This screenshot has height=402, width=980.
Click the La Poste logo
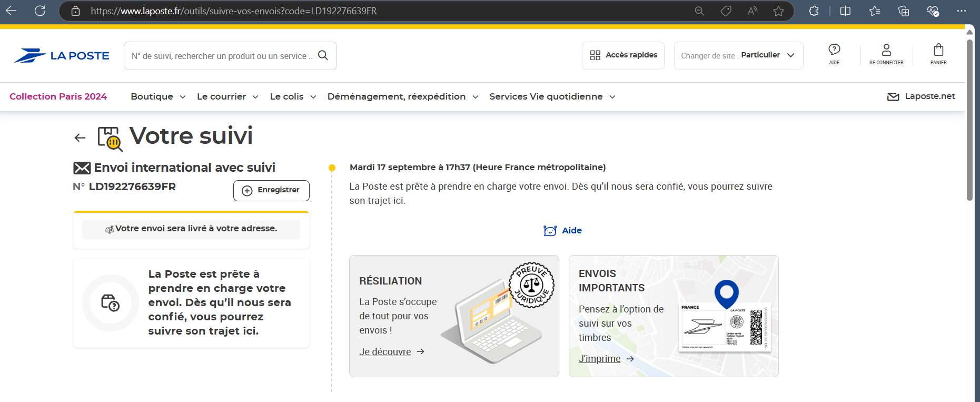coord(62,56)
